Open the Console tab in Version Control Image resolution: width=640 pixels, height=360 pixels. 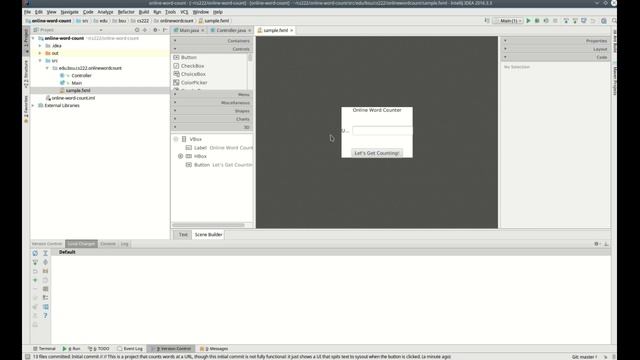click(x=108, y=244)
